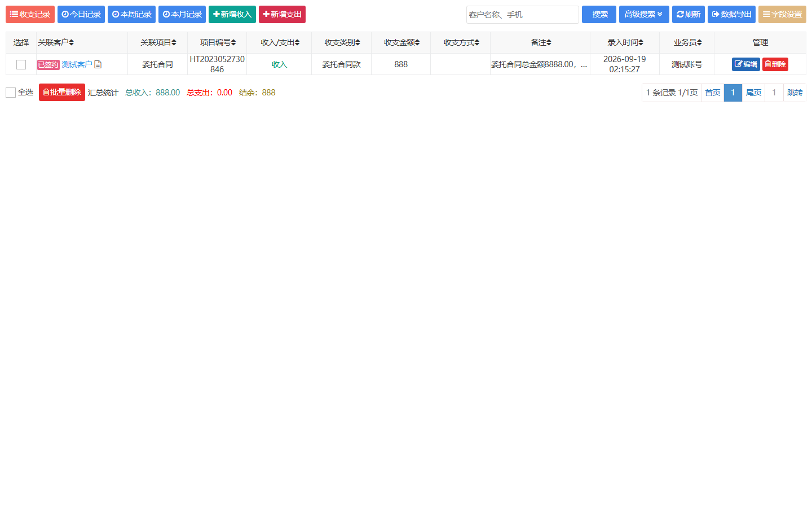Export data via 数据导出
Screen dimensions: 812x508
pyautogui.click(x=731, y=14)
